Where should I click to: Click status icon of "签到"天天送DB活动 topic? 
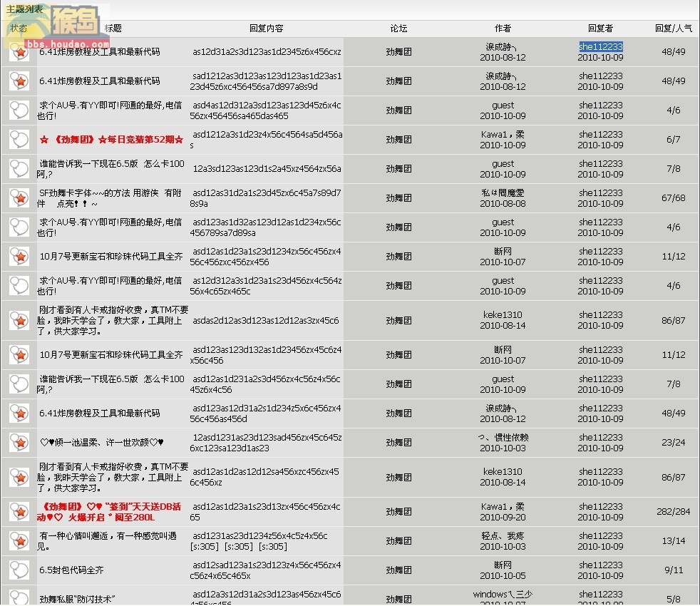(x=19, y=512)
